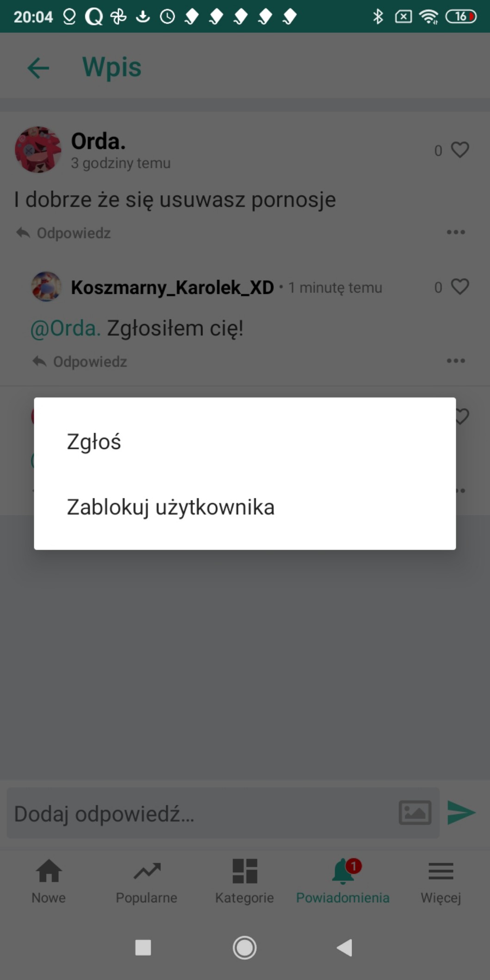
Task: Tap the back arrow next to Wpis
Action: 38,68
